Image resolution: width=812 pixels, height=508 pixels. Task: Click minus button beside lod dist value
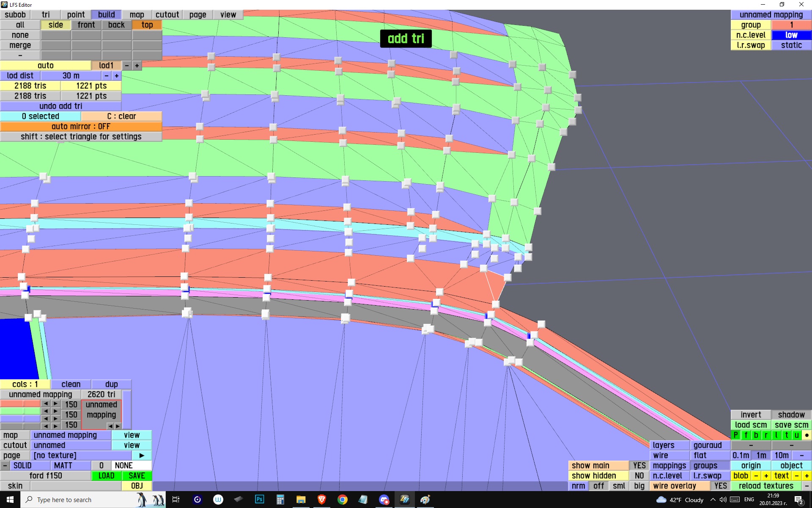click(107, 75)
